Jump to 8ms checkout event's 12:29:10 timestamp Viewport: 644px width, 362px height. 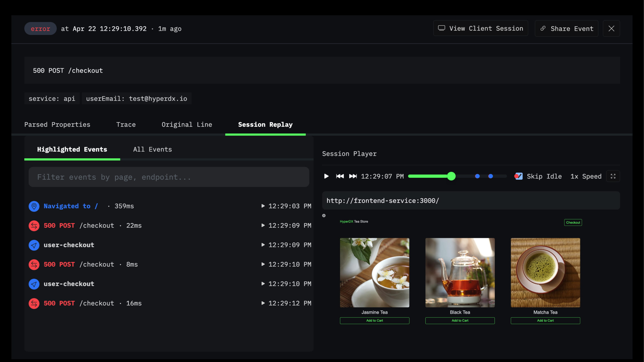pos(286,264)
